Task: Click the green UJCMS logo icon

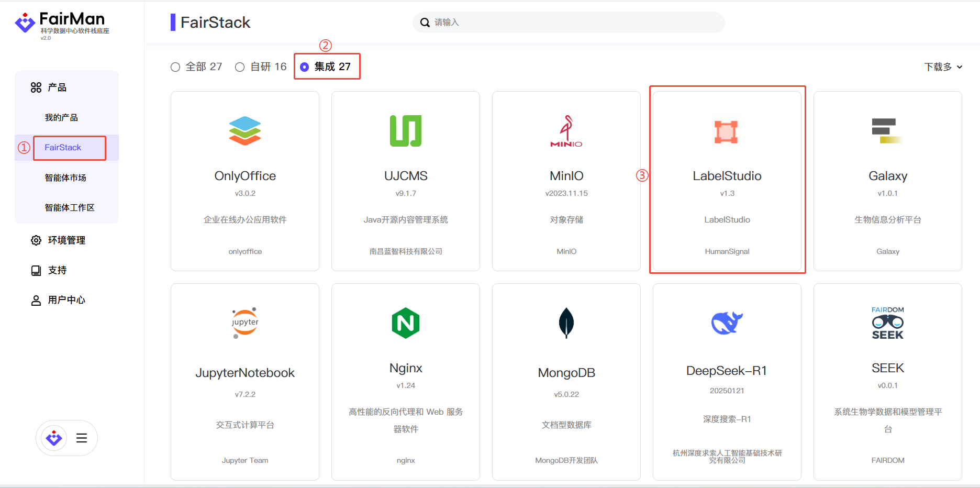Action: (x=406, y=131)
